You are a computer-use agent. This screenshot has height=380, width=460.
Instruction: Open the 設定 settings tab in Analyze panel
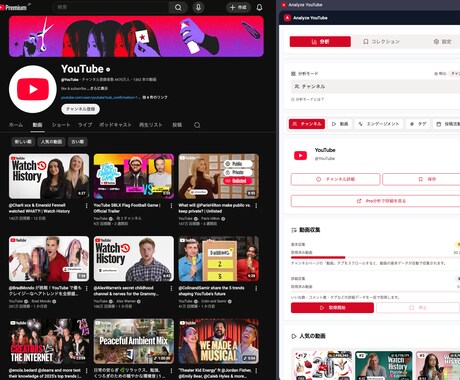click(442, 42)
